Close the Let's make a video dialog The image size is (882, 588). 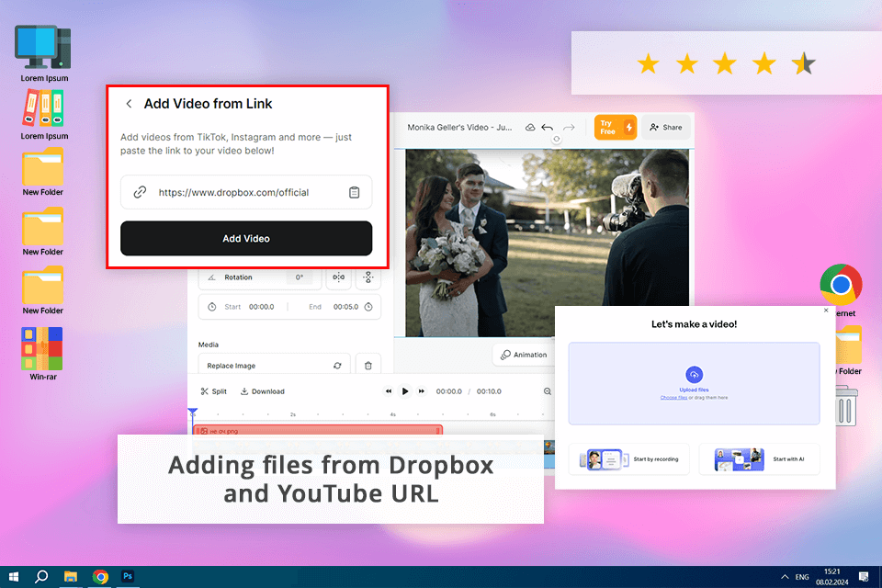pos(826,310)
